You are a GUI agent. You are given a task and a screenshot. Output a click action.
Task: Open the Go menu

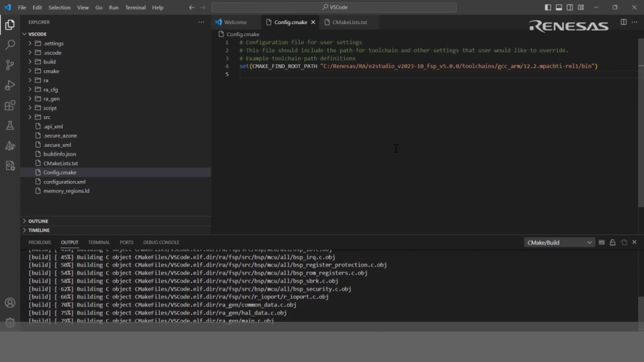(x=99, y=7)
